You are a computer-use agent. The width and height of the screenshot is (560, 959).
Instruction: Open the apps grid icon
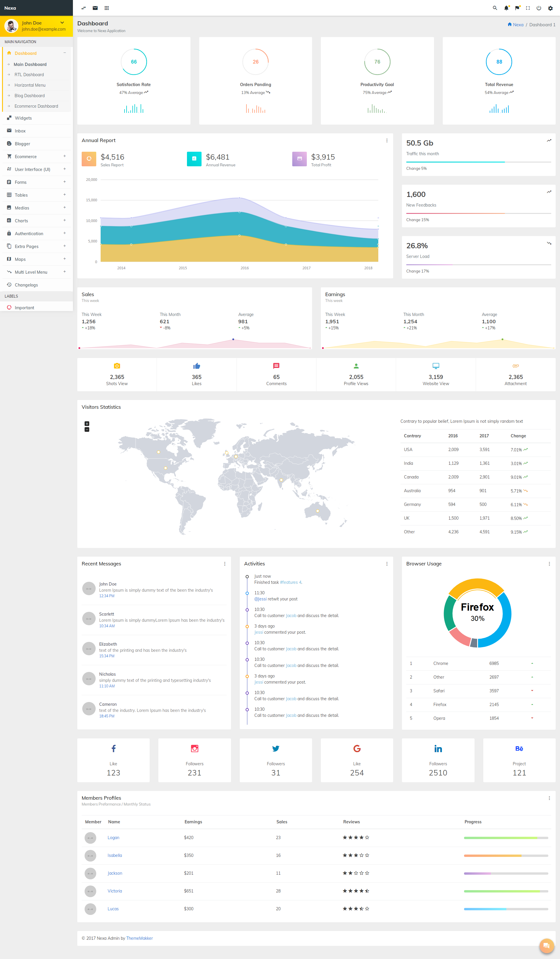[106, 8]
